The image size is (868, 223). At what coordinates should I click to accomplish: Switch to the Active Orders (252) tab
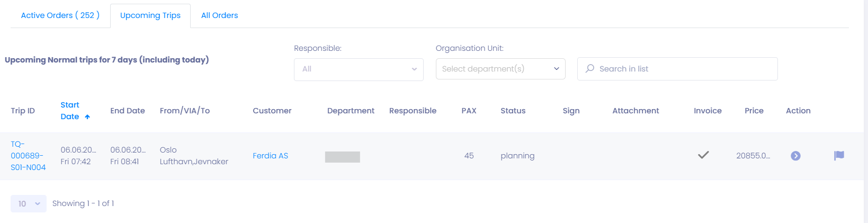60,15
